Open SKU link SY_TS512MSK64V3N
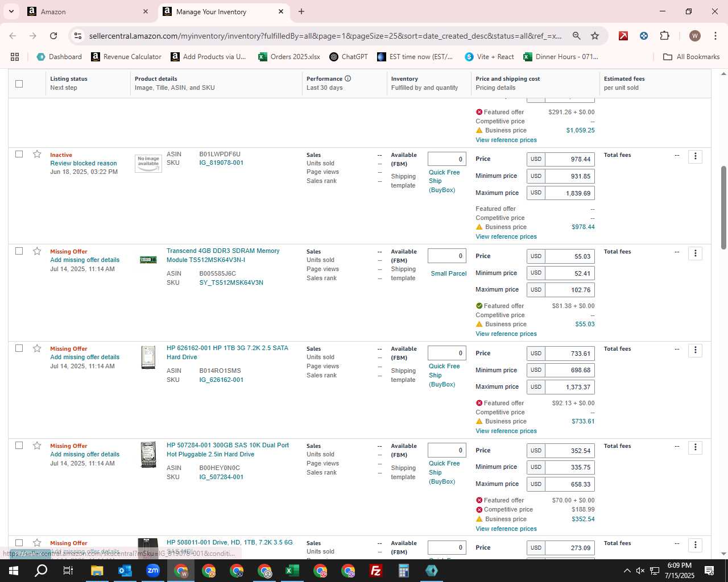Screen dimensions: 728x582 point(231,282)
